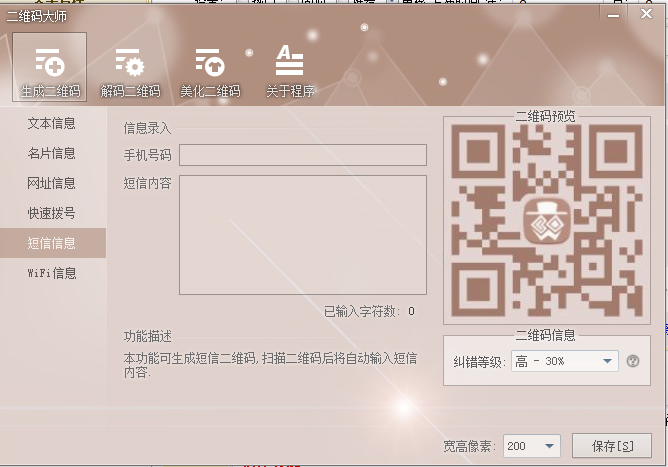Select the 短信信息 sidebar item
Image resolution: width=668 pixels, height=467 pixels.
click(52, 243)
